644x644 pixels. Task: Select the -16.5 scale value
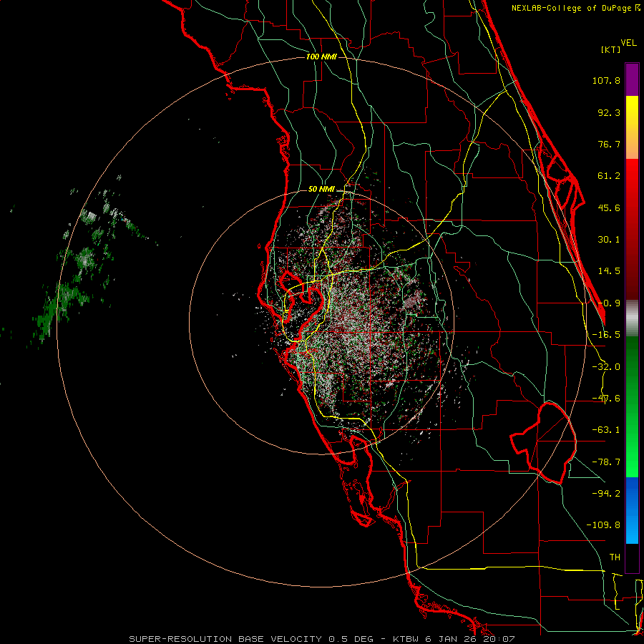[606, 335]
